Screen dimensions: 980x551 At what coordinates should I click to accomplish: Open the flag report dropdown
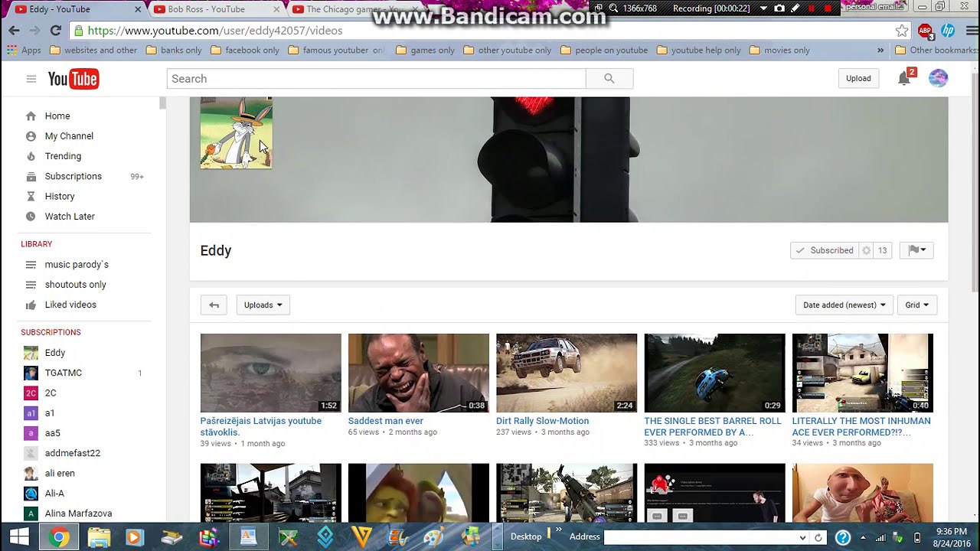[916, 250]
